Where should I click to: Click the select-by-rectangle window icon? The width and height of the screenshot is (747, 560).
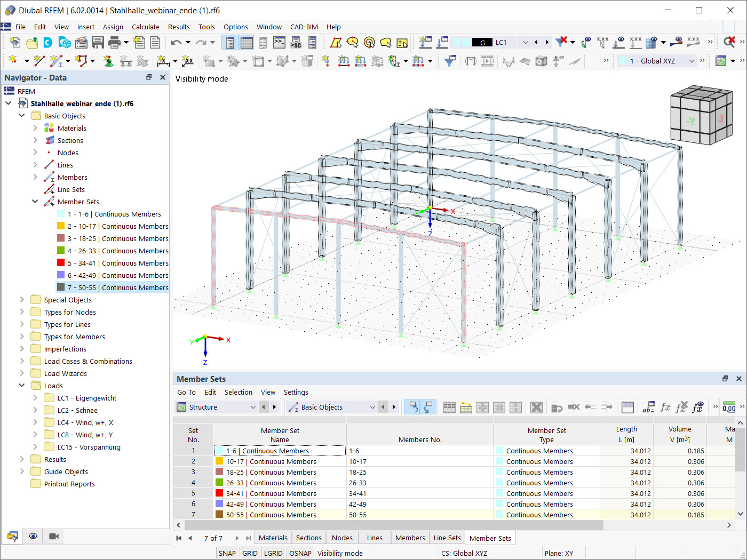[x=336, y=43]
